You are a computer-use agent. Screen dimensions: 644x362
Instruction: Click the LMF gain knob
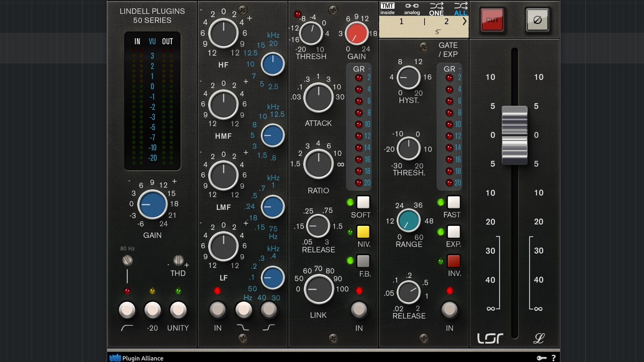point(223,175)
